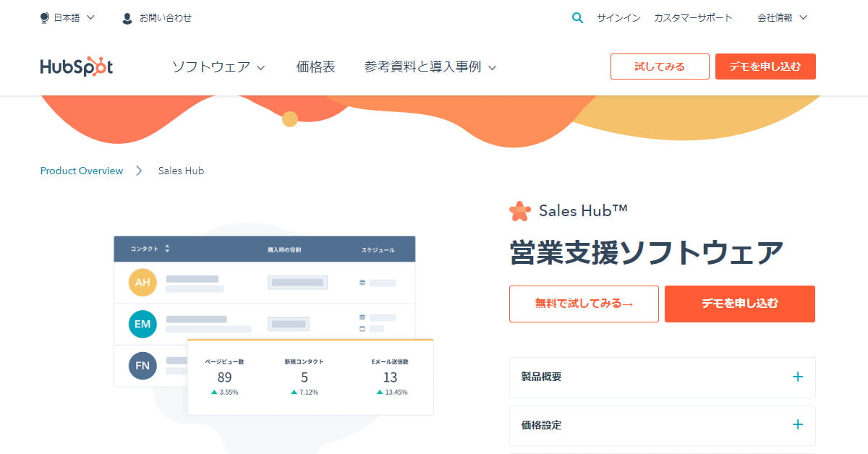Click the 営業支援ソフトウェア heading
This screenshot has height=454, width=868.
pos(647,254)
